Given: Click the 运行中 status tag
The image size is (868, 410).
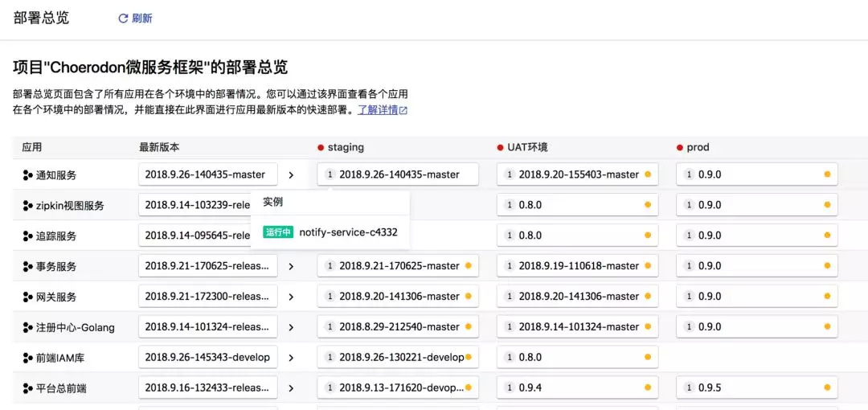Looking at the screenshot, I should (x=278, y=232).
